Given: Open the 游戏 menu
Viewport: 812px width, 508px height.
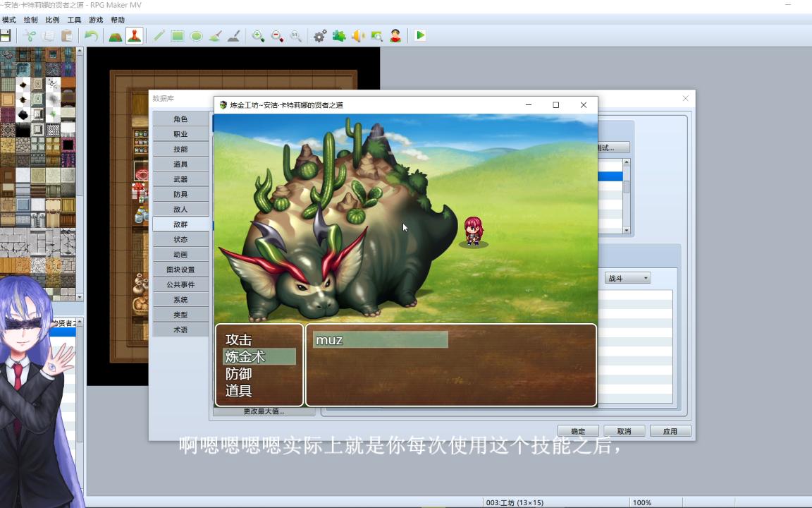Looking at the screenshot, I should tap(97, 20).
